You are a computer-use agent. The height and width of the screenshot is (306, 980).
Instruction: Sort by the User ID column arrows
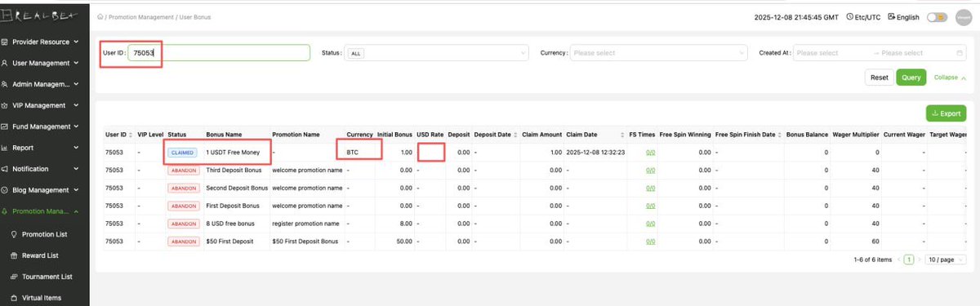[x=130, y=134]
